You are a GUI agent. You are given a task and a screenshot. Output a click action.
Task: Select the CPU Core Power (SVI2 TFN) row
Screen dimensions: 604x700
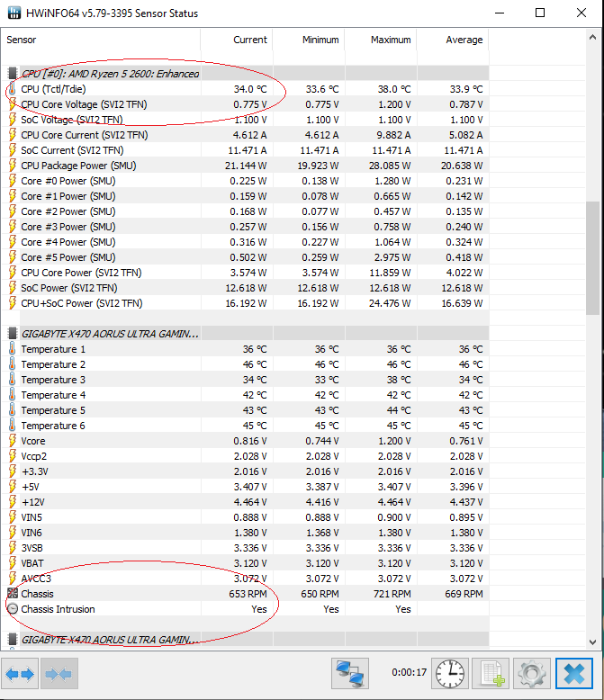click(x=245, y=273)
